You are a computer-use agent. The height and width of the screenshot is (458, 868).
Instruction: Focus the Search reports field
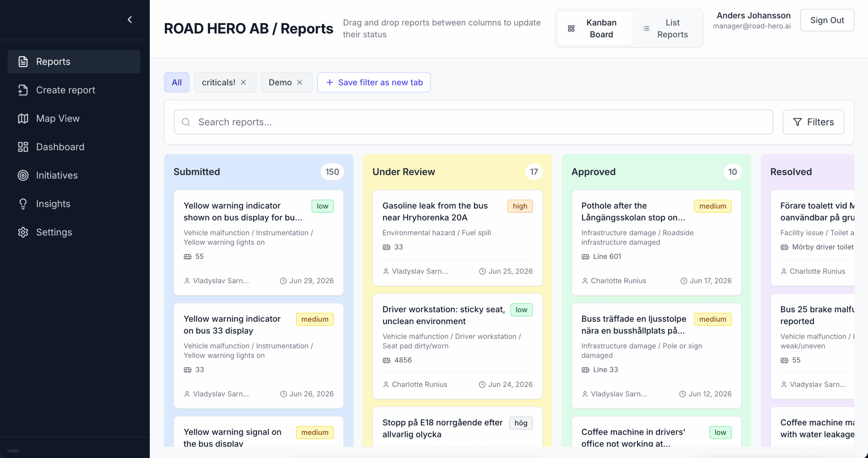coord(474,122)
